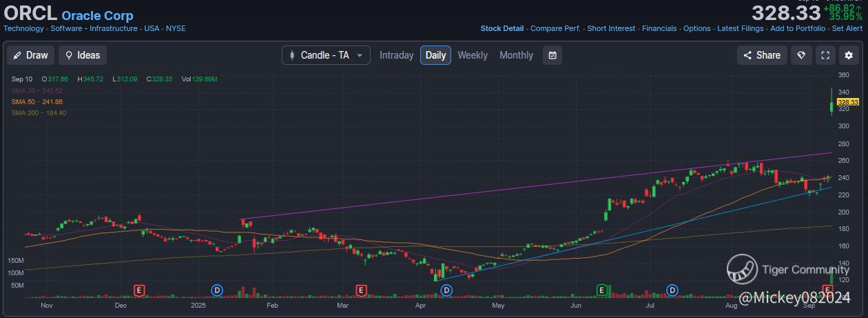The height and width of the screenshot is (318, 868).
Task: Select the Daily timeframe
Action: point(435,55)
